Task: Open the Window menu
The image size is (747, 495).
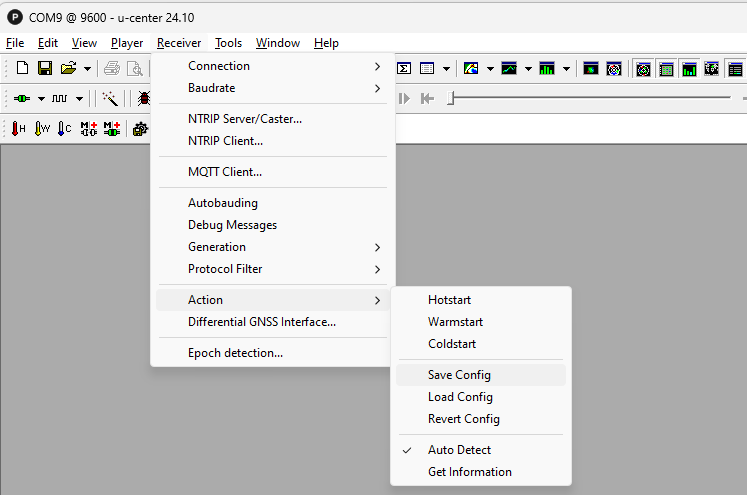Action: (278, 43)
